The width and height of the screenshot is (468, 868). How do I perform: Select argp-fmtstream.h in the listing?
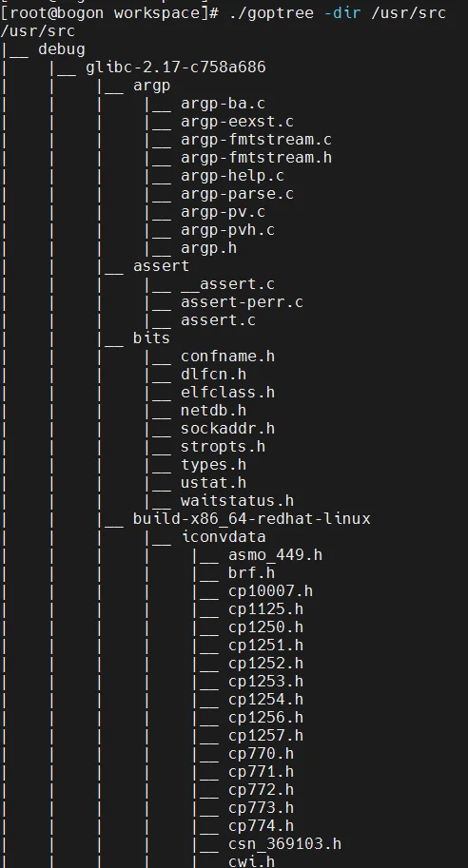pyautogui.click(x=256, y=158)
